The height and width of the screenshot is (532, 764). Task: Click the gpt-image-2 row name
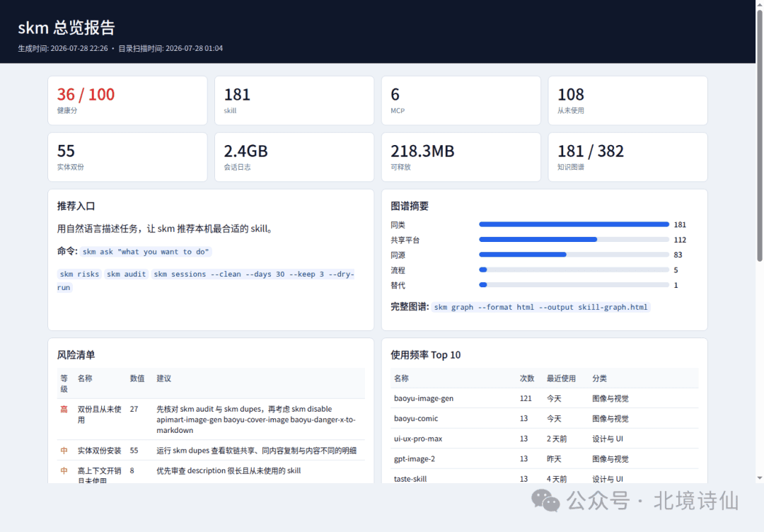pos(414,459)
